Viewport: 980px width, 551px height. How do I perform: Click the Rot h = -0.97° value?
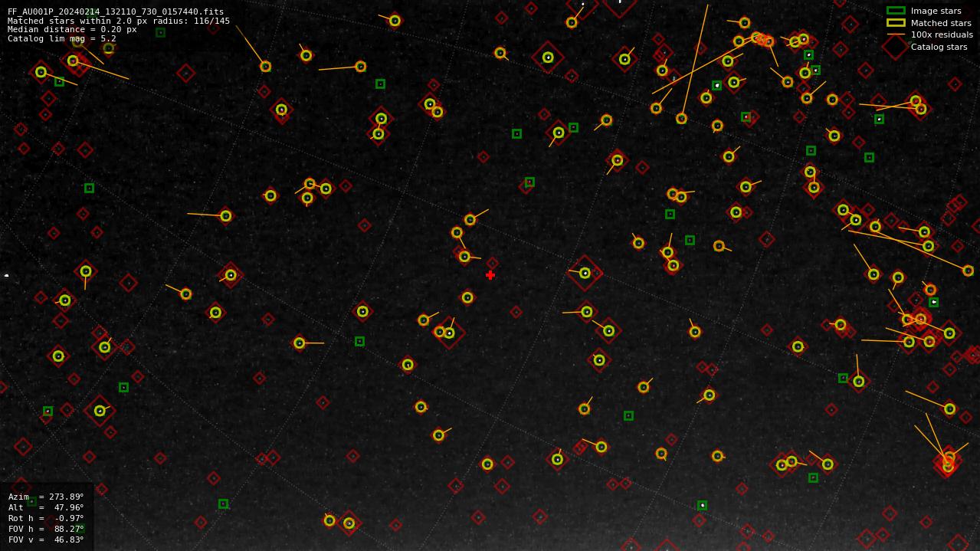(x=46, y=518)
